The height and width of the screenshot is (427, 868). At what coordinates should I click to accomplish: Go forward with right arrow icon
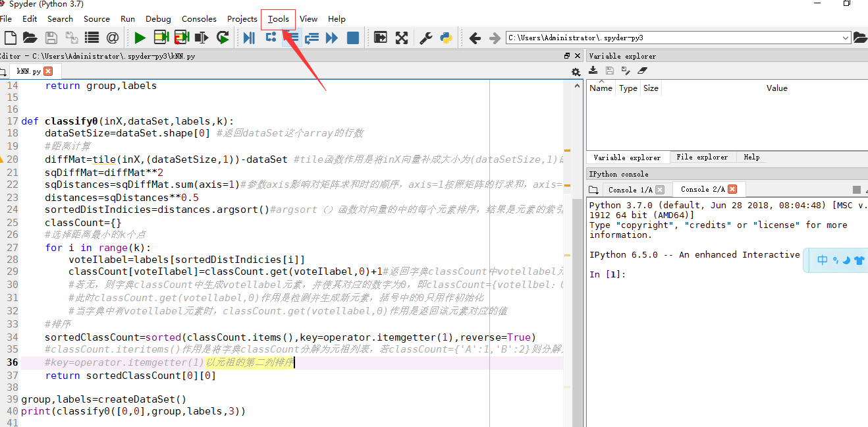[495, 38]
